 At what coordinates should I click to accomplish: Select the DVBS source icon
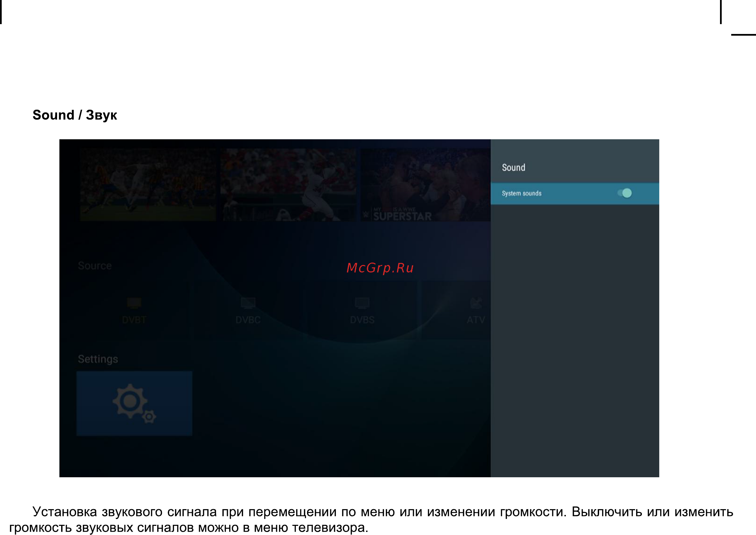[x=362, y=302]
